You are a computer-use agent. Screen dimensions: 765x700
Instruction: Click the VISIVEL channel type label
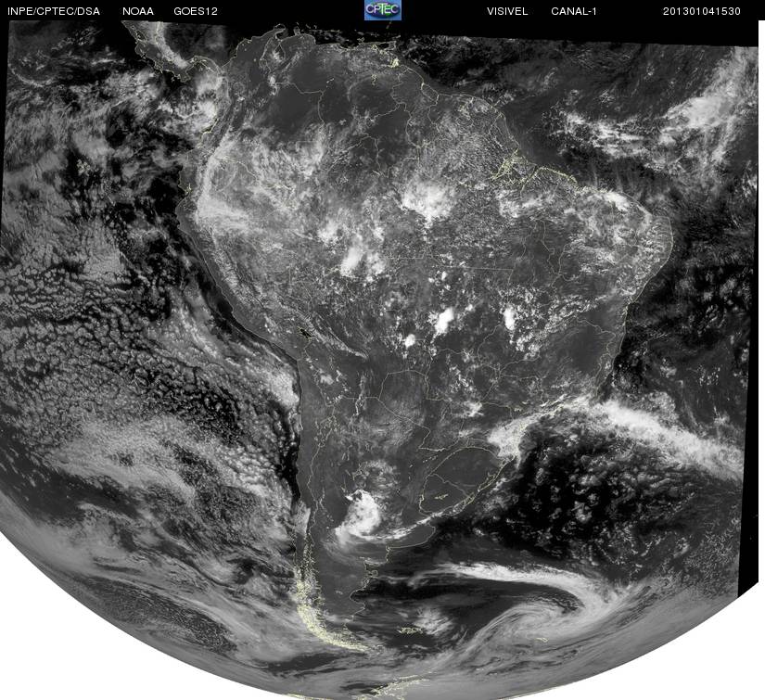(507, 11)
